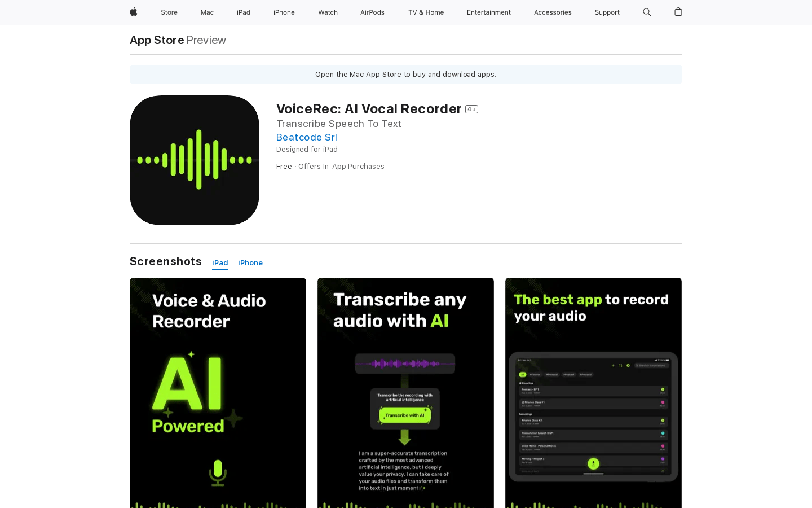Open the Accessories menu
812x508 pixels.
tap(553, 12)
